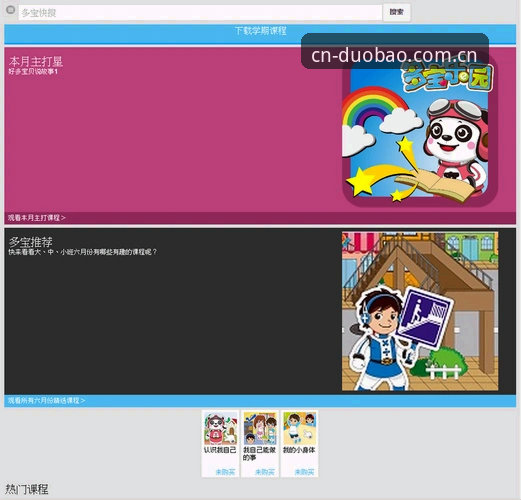
Task: Select the 好多宝贝说故事1 subtitle
Action: click(x=33, y=71)
